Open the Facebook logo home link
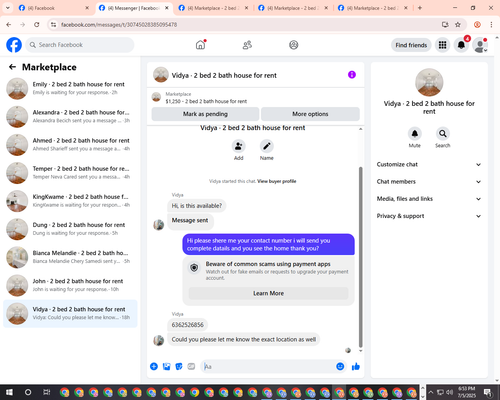The image size is (500, 400). (14, 45)
